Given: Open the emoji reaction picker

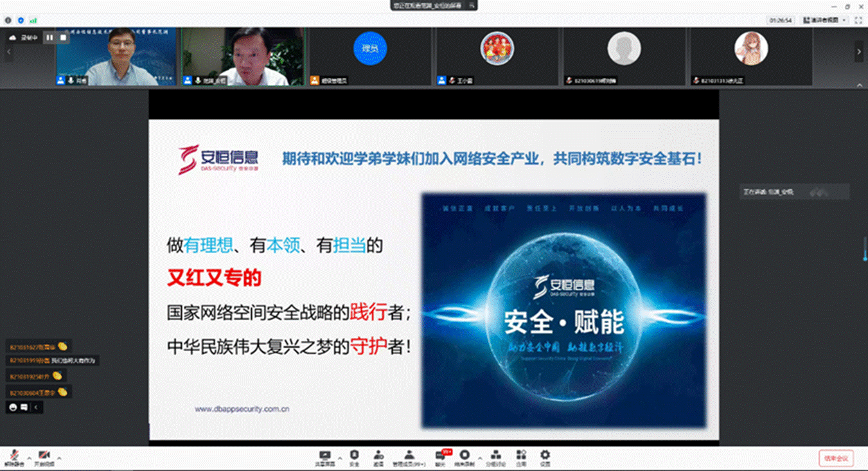Looking at the screenshot, I should point(13,407).
